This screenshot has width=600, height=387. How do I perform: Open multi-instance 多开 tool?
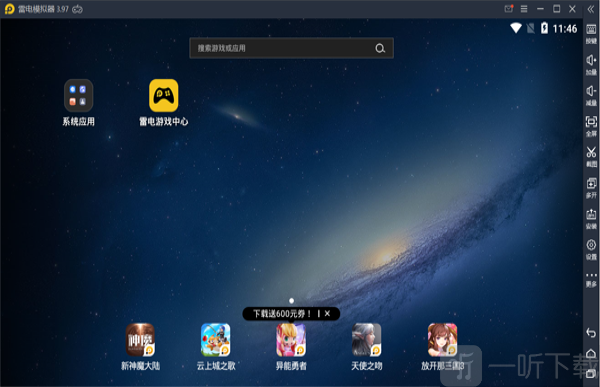tap(591, 188)
